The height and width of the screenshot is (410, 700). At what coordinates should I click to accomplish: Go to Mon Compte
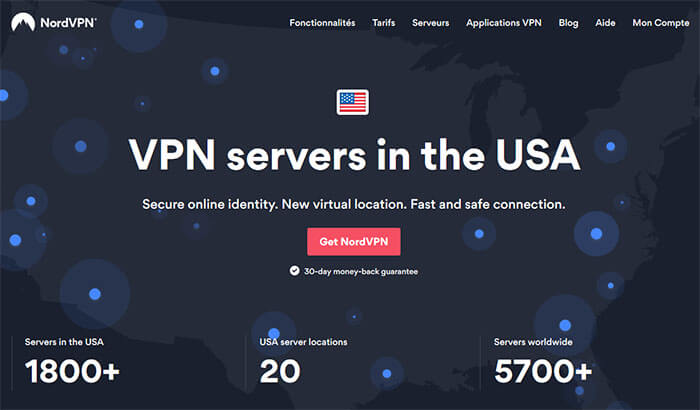point(661,23)
